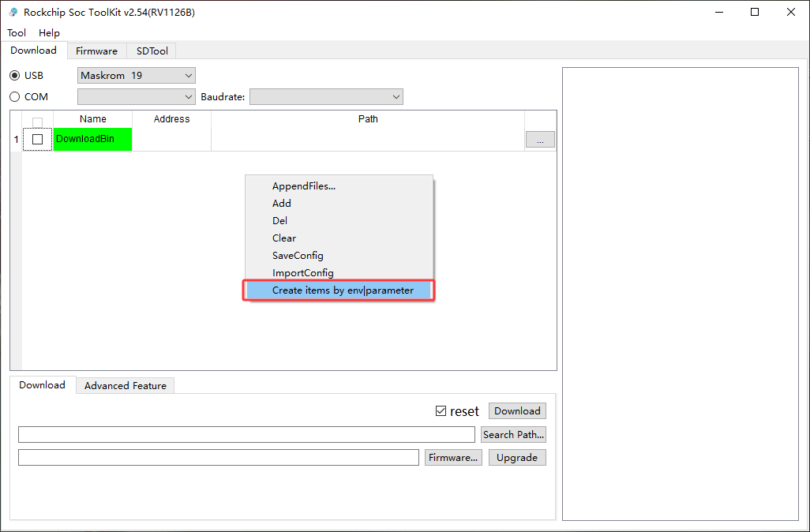Viewport: 810px width, 532px height.
Task: Click the Address cell of DownloadBin row
Action: point(172,139)
